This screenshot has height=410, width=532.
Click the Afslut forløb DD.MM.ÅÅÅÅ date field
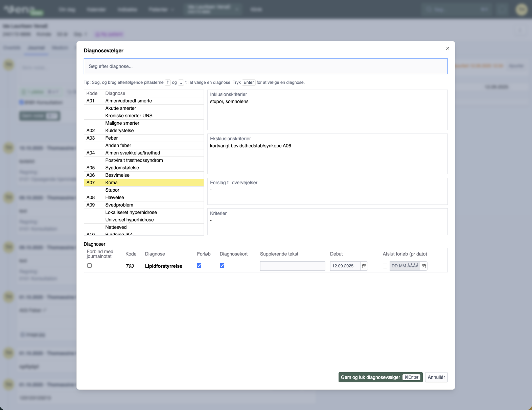click(x=404, y=266)
